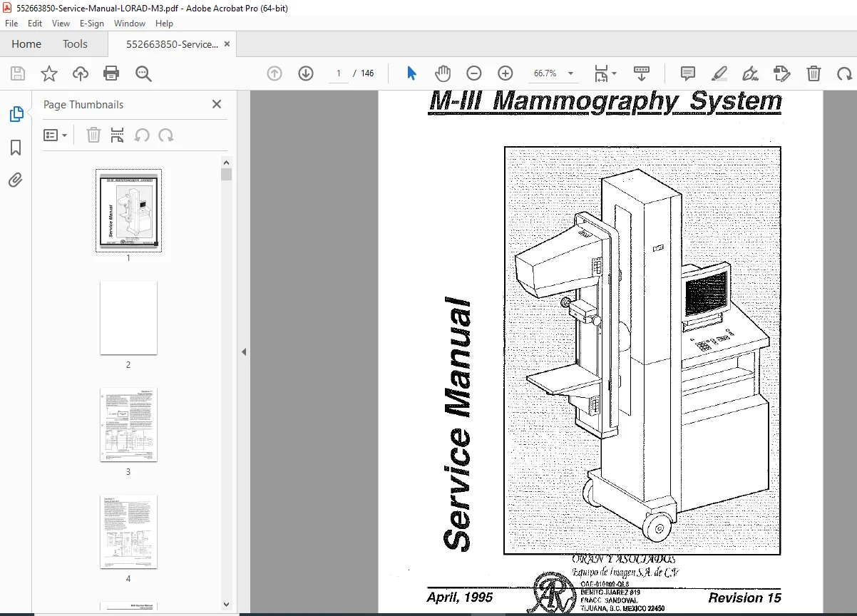Image resolution: width=857 pixels, height=616 pixels.
Task: Select the 552663850-Service document tab
Action: (x=172, y=44)
